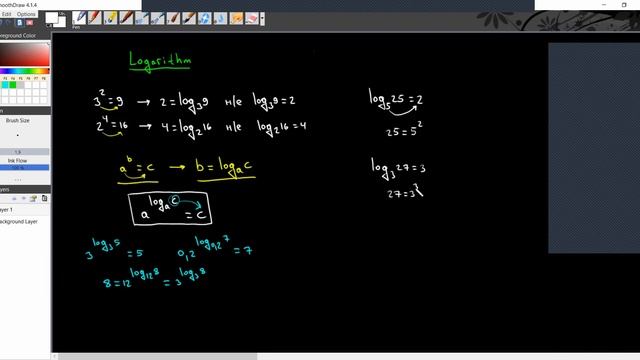Pick the black-tipped brush tool
Image resolution: width=640 pixels, height=360 pixels.
pos(189,18)
